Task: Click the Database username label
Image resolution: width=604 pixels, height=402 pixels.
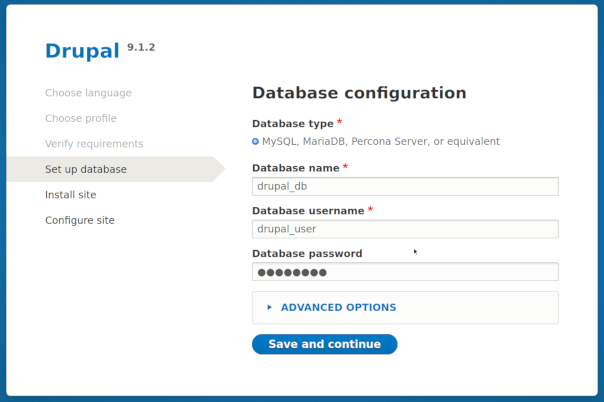Action: tap(308, 211)
